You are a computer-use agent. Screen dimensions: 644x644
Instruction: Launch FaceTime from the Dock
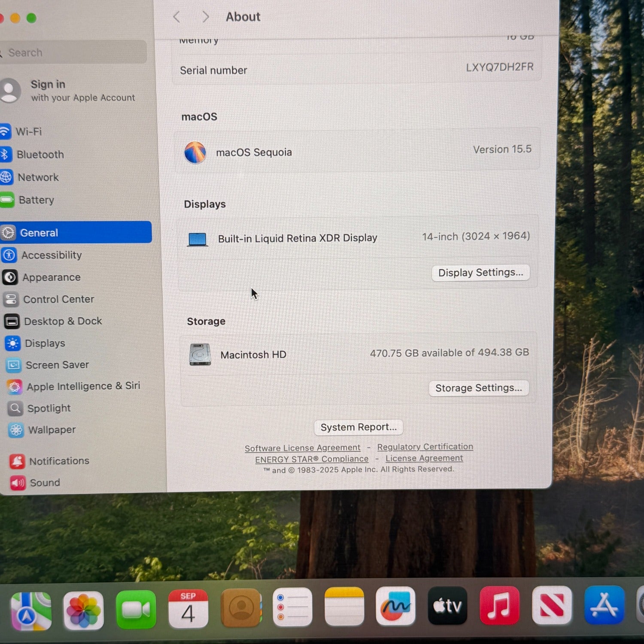click(136, 610)
